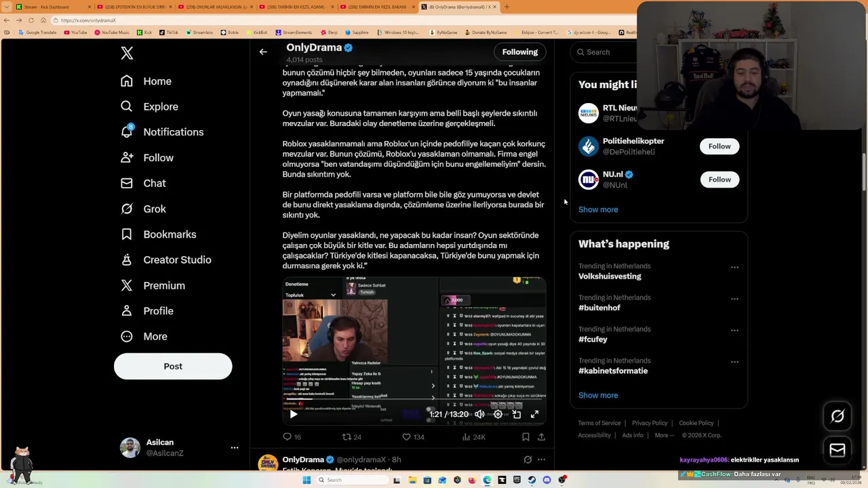This screenshot has height=488, width=868.
Task: Open Volkshuisvesting trending topic
Action: [x=610, y=277]
